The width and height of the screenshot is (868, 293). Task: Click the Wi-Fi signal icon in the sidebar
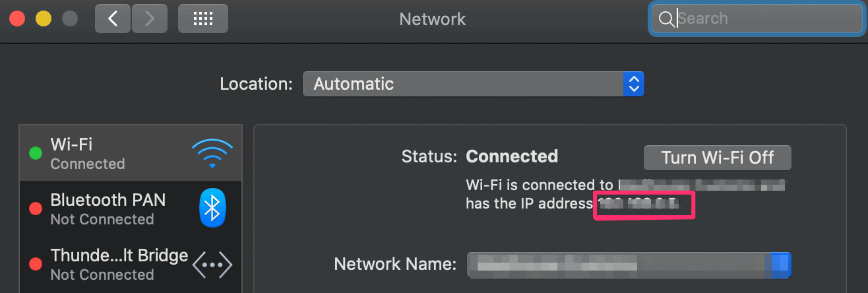(212, 154)
